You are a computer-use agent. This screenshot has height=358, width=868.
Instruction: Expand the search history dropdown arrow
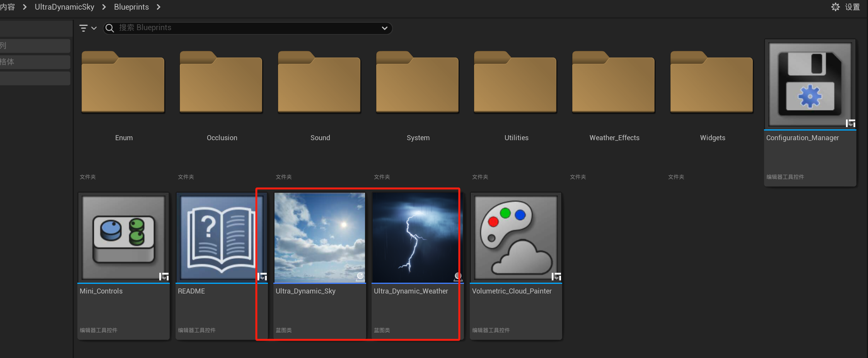pos(384,28)
